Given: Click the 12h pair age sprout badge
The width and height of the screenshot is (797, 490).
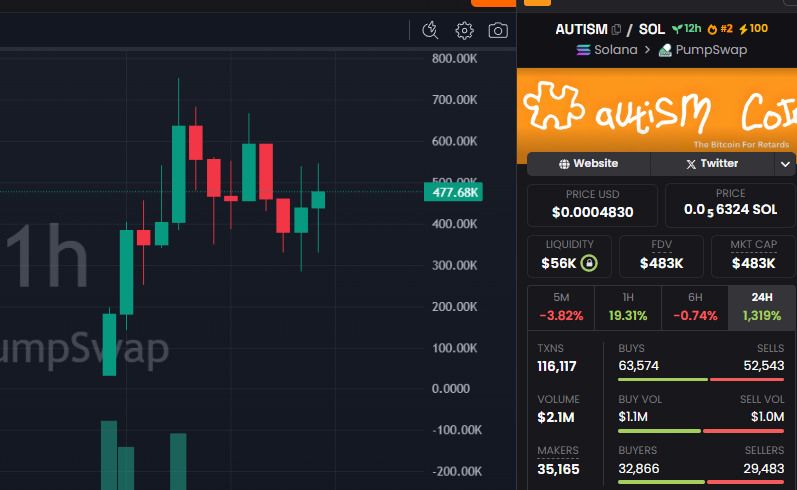Looking at the screenshot, I should point(687,29).
